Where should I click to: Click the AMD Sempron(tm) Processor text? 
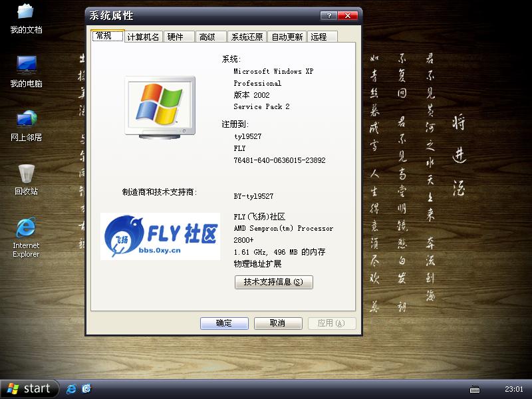(283, 228)
